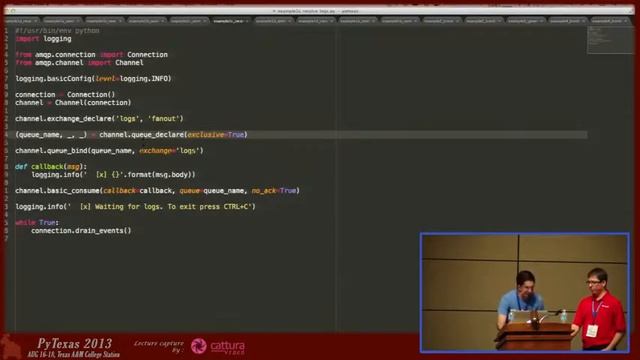Click the highlighted channel.queue_declare(exclusive=True) line

pos(131,135)
